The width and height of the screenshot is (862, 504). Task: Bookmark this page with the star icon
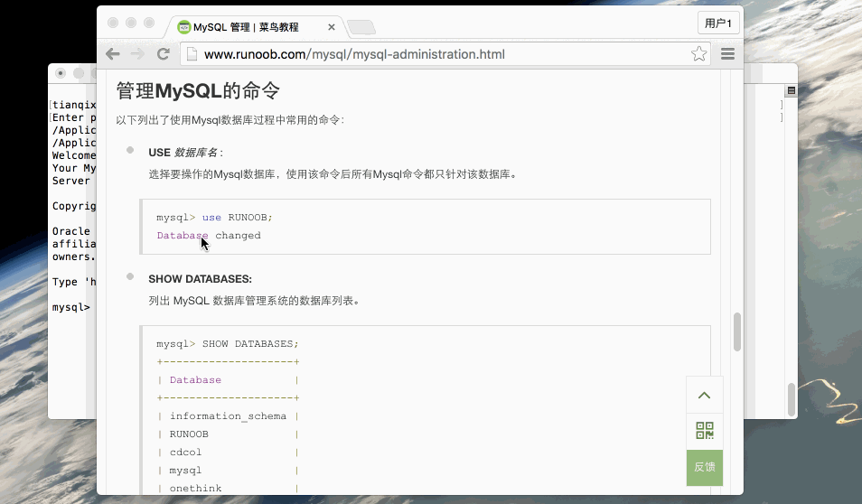pyautogui.click(x=698, y=54)
